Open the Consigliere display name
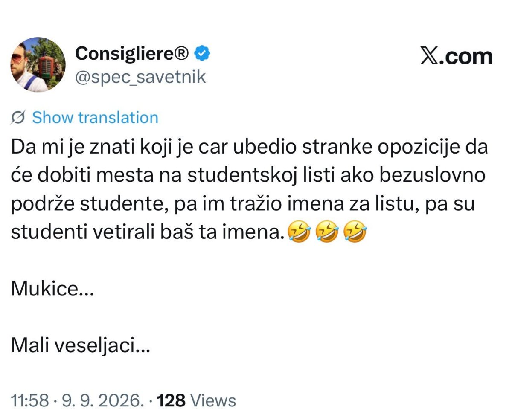This screenshot has width=512, height=420. click(125, 54)
